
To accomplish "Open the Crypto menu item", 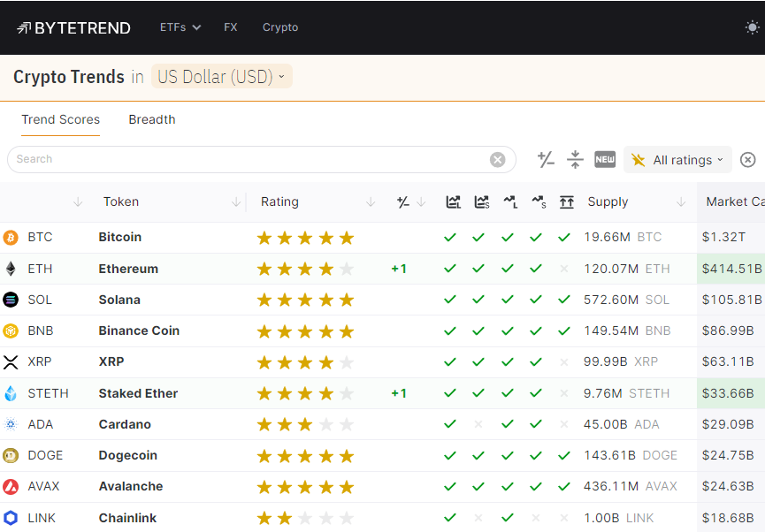I will [280, 27].
